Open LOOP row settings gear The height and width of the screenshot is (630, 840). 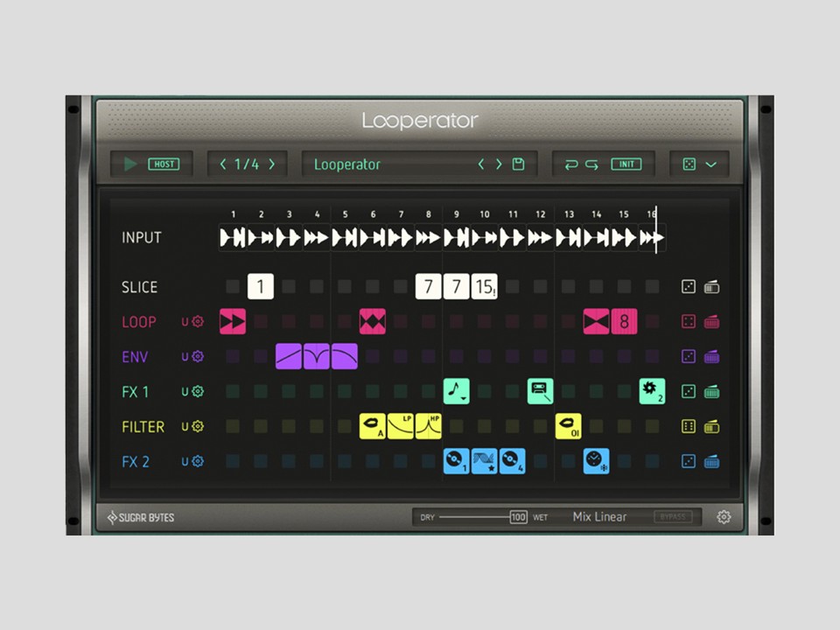199,321
